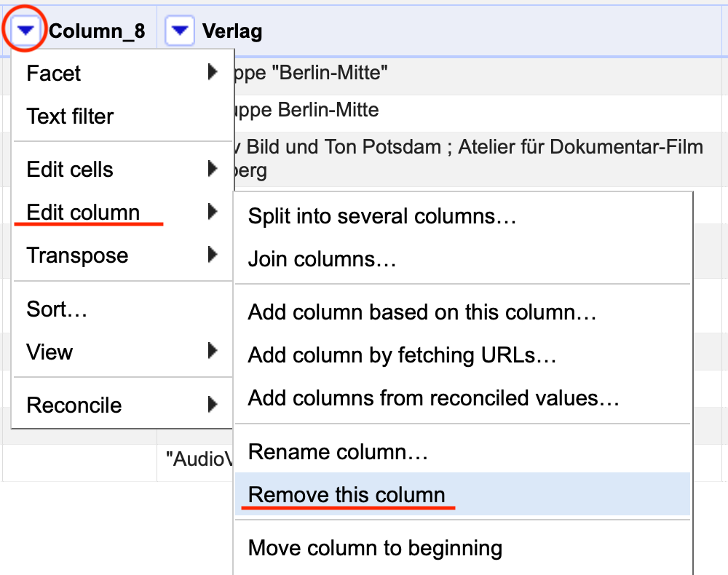Choose Move column to beginning
Screen dimensions: 728x575
pos(375,547)
